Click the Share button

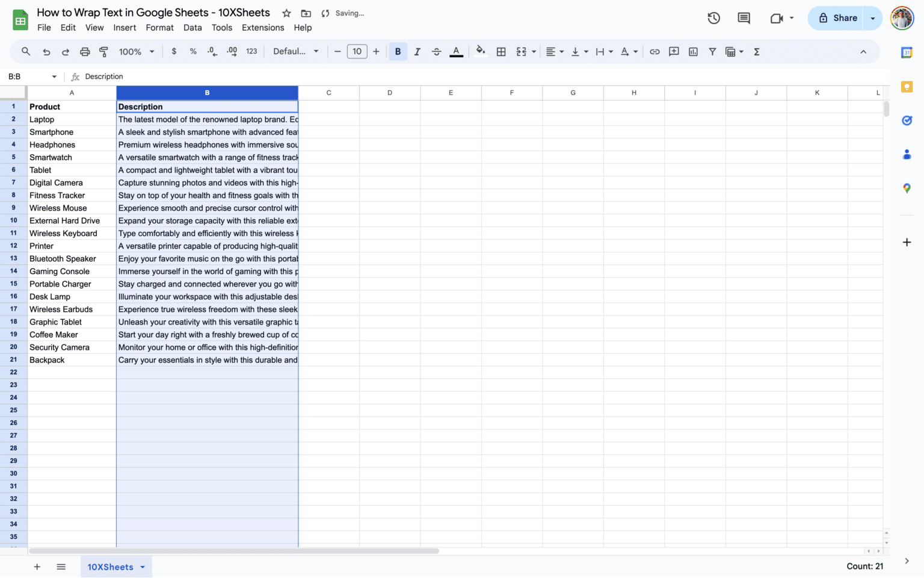pos(839,18)
